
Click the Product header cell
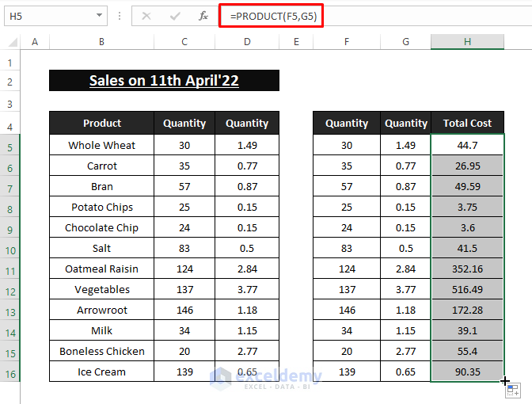101,124
